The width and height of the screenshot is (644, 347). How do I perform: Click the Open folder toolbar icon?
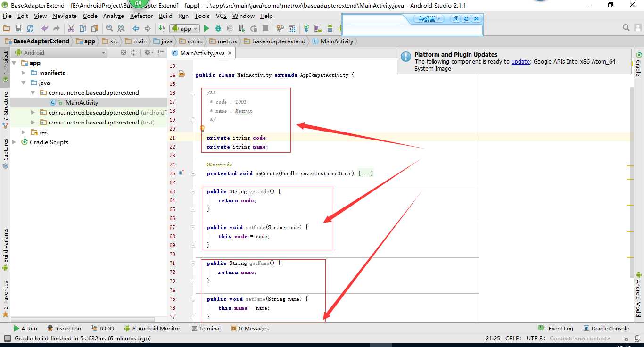7,28
